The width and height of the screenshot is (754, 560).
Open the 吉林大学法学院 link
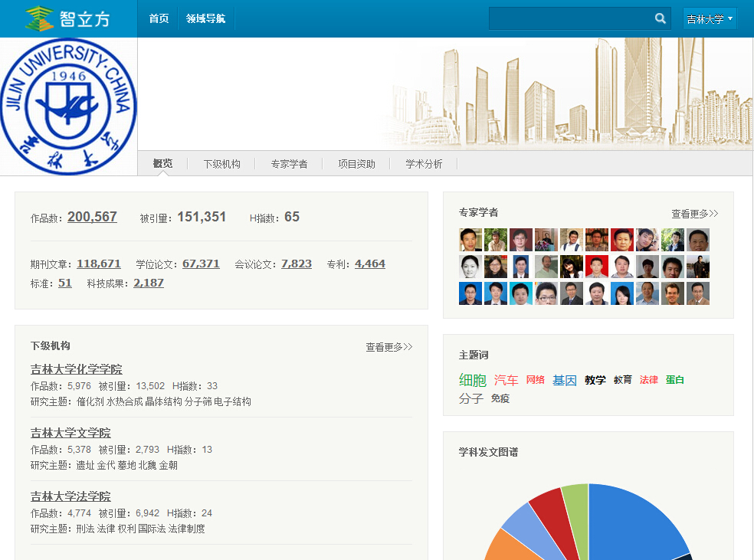pos(70,496)
